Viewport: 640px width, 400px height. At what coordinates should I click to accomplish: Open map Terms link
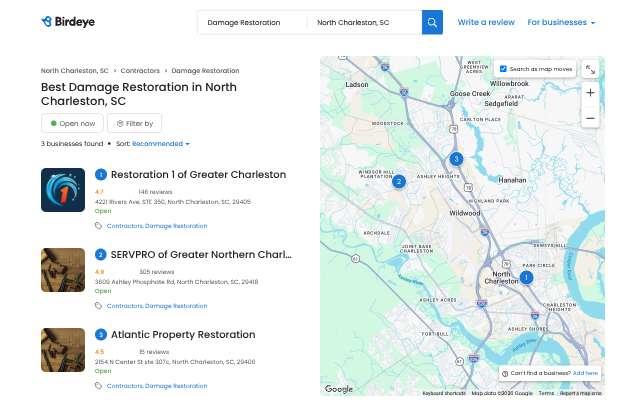[x=546, y=393]
